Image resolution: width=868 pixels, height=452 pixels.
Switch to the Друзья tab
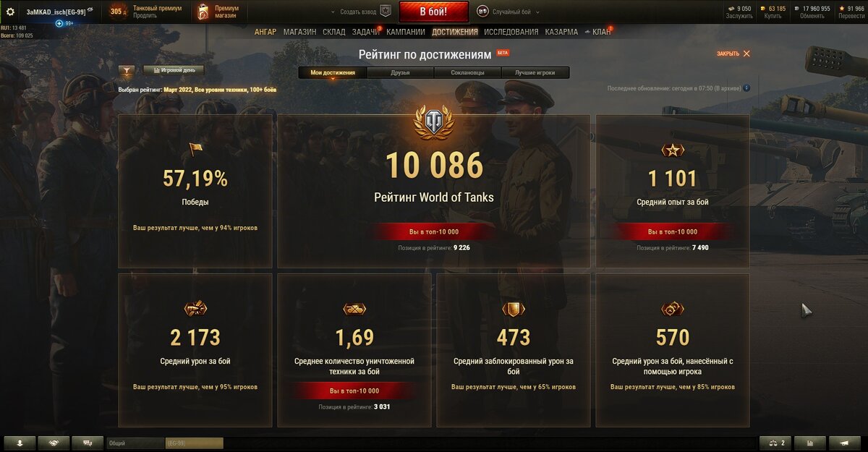400,72
